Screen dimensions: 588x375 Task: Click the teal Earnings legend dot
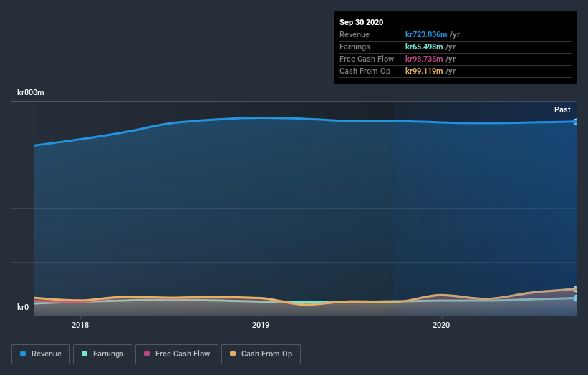85,354
